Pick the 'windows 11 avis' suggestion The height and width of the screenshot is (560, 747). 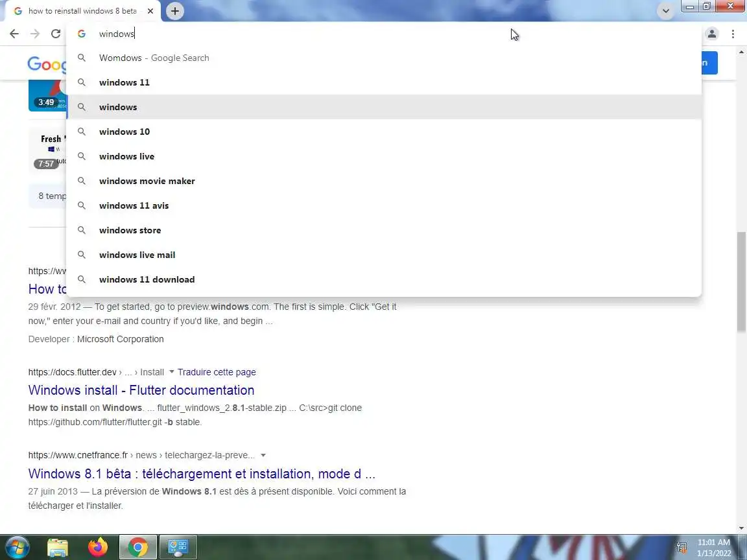pyautogui.click(x=384, y=205)
